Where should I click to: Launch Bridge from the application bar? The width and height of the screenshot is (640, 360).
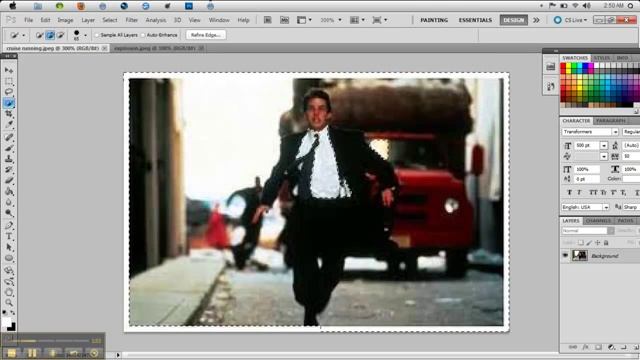(x=267, y=20)
